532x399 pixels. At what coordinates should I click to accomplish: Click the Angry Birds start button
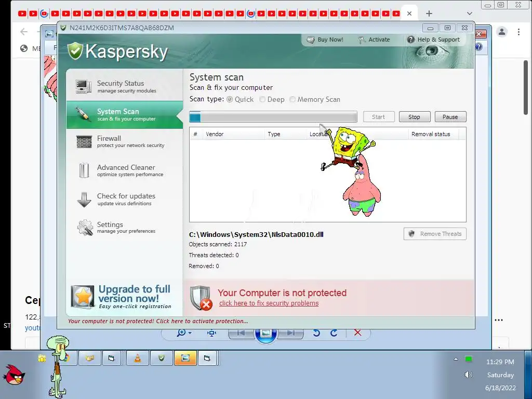(14, 375)
